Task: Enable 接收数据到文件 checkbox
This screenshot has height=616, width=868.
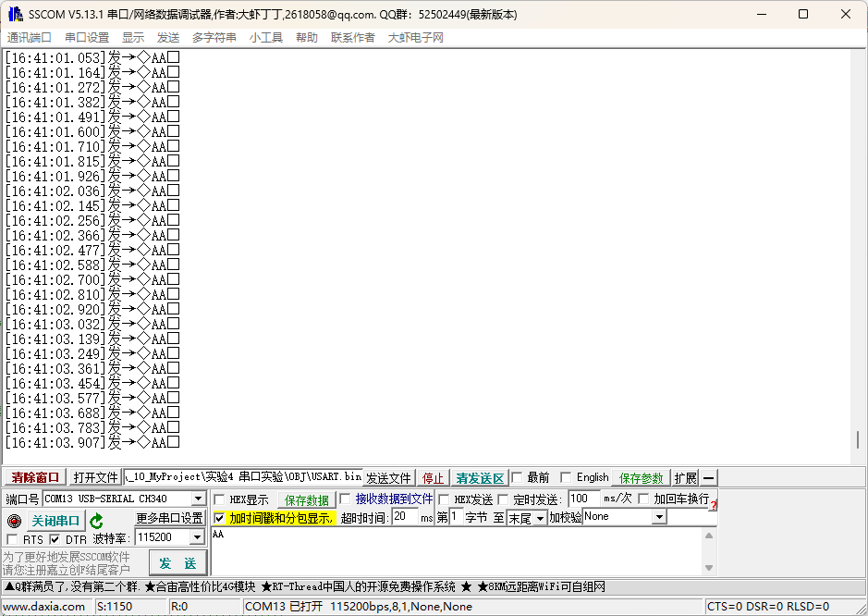Action: click(x=345, y=499)
